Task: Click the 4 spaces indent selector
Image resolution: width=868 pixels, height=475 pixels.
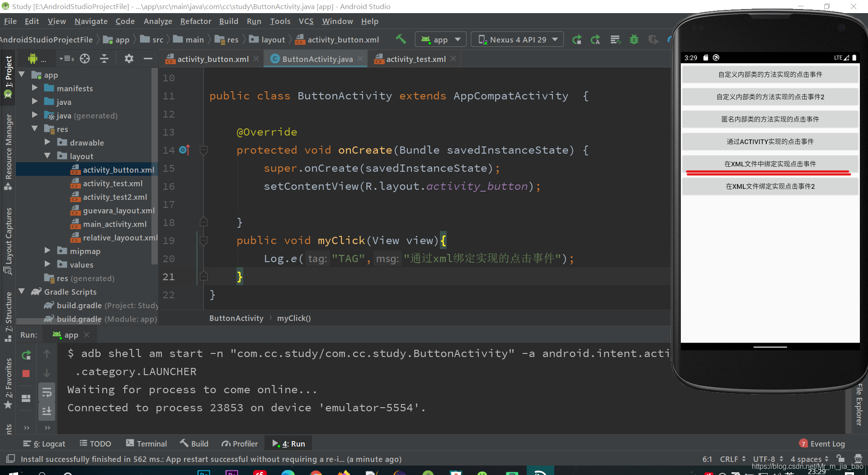Action: coord(809,459)
